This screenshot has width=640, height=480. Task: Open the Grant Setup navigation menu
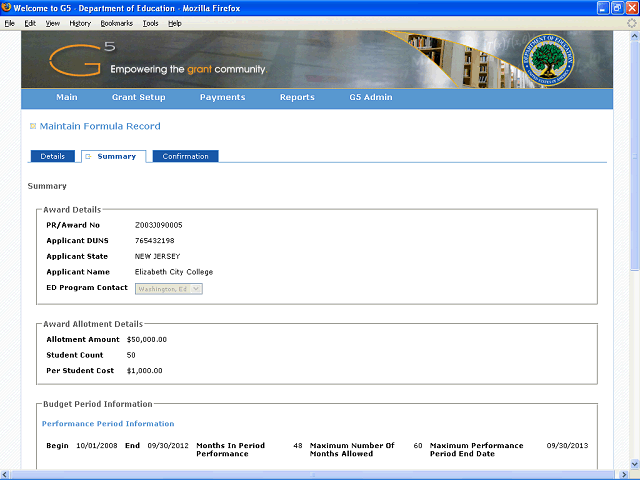click(x=139, y=98)
